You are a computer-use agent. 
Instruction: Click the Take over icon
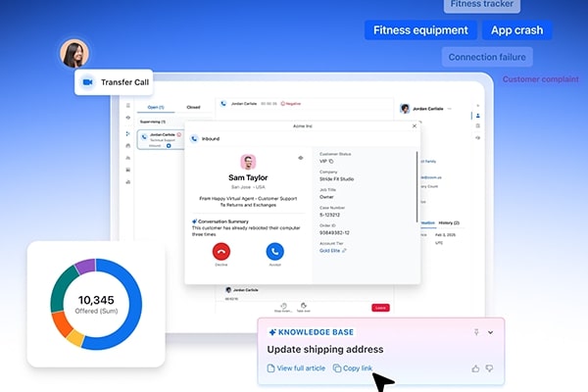(x=304, y=306)
